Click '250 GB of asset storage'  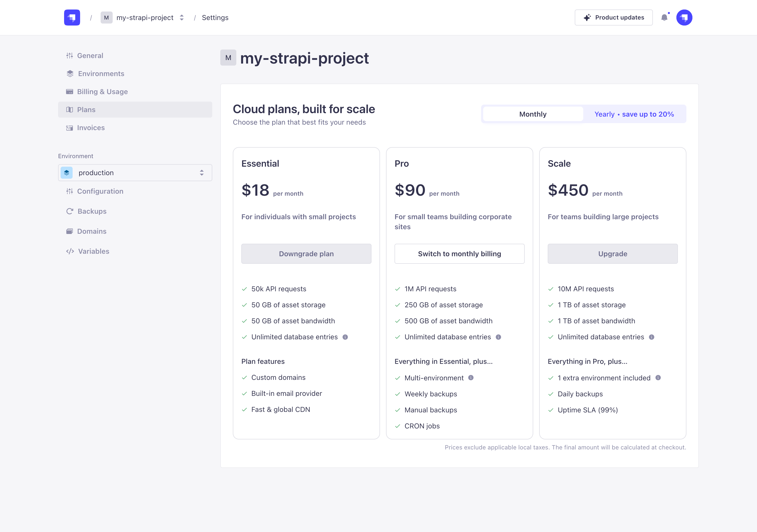coord(443,305)
